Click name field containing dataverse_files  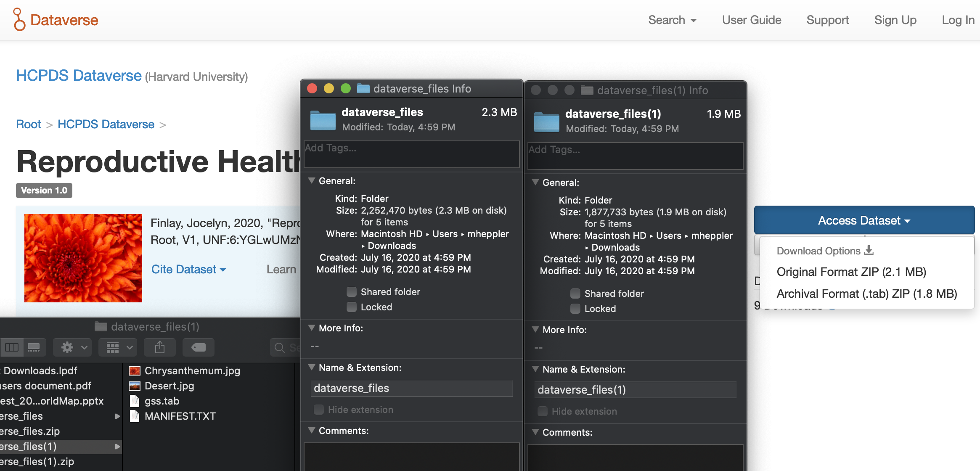pyautogui.click(x=411, y=388)
